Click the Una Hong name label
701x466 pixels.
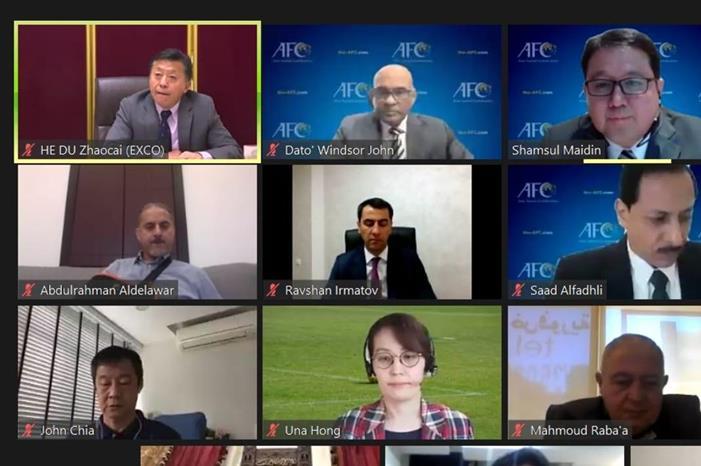click(312, 431)
